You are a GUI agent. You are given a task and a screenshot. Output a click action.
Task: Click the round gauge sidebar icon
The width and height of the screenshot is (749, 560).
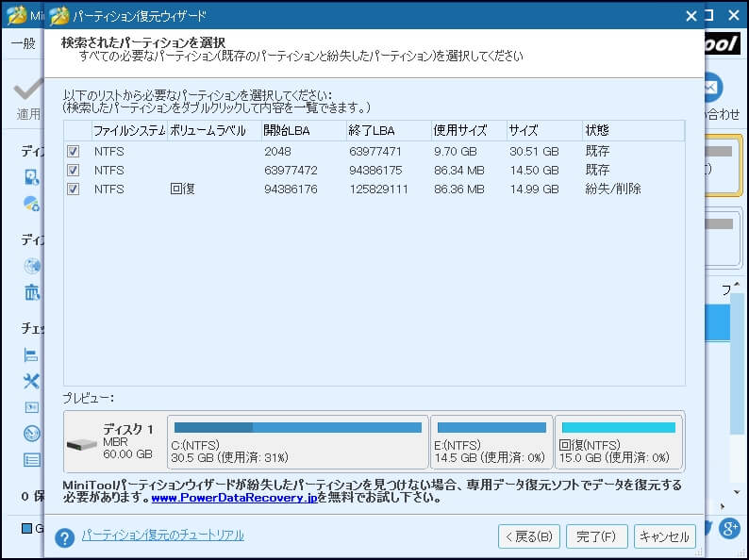(32, 434)
